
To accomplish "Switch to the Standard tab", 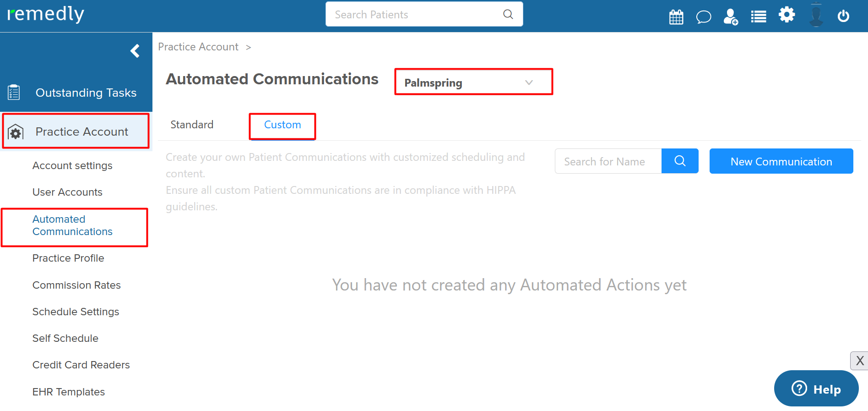I will [x=192, y=125].
